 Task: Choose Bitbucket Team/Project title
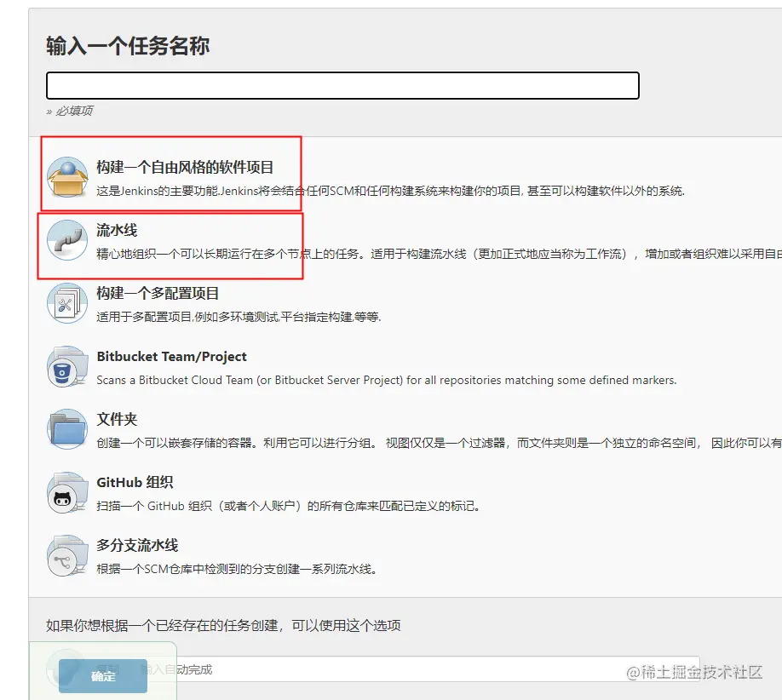[x=171, y=357]
